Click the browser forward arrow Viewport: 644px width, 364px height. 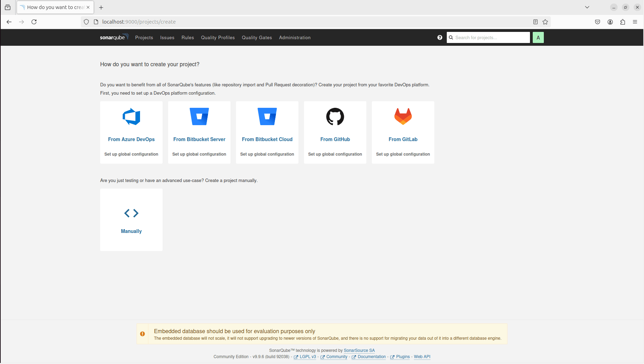coord(21,22)
